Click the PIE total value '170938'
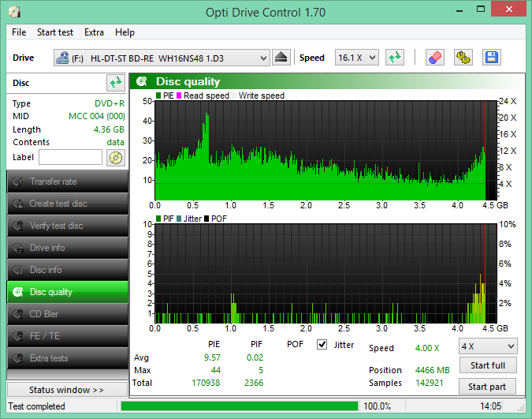532x419 pixels. coord(206,383)
